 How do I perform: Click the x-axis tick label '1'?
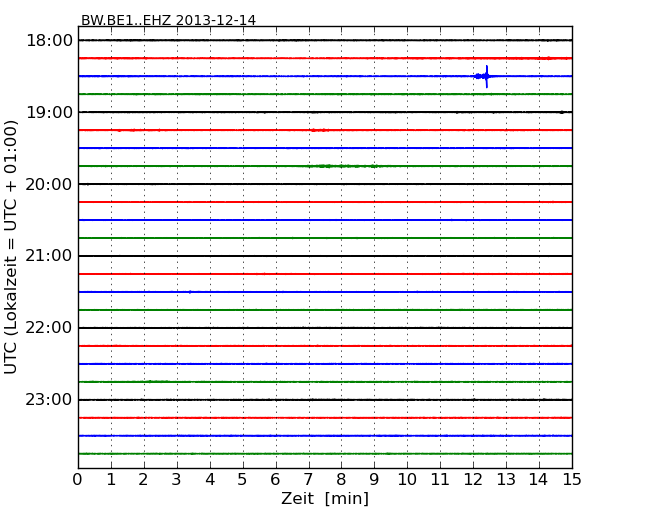pos(111,479)
